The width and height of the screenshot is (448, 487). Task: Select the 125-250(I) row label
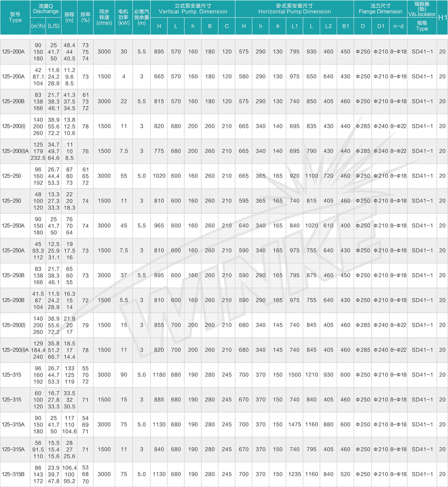(14, 325)
